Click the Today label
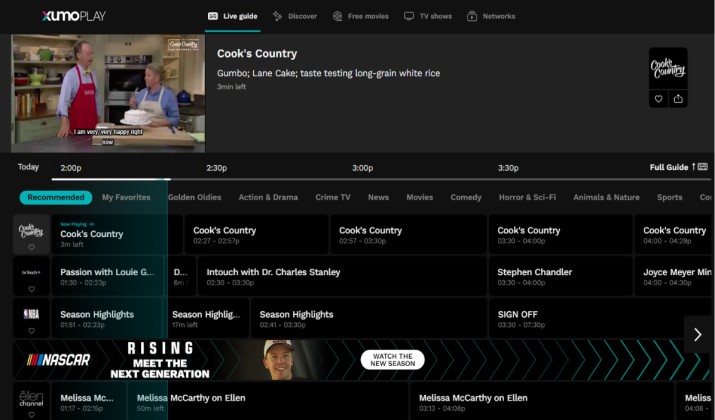 coord(28,167)
